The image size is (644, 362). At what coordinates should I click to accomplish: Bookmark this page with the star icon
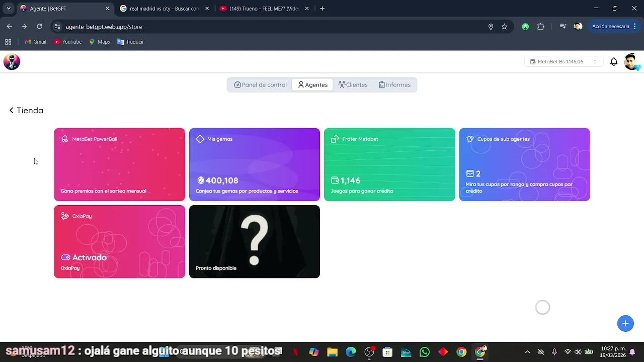click(504, 27)
